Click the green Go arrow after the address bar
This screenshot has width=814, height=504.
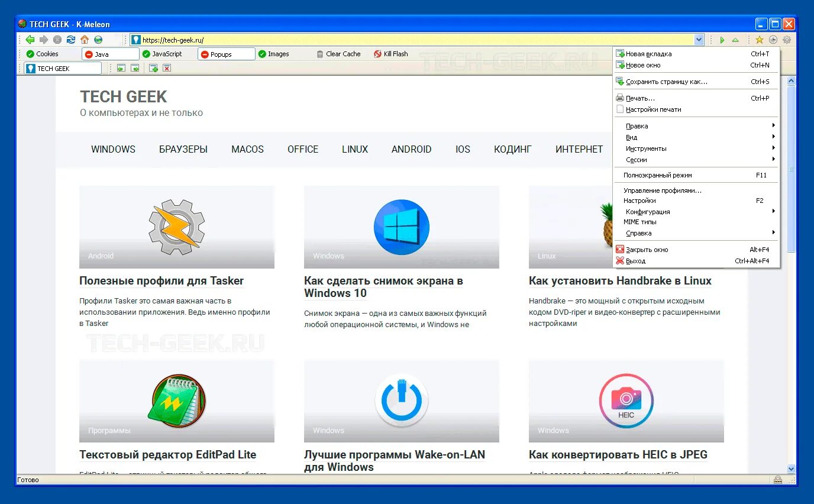point(722,40)
